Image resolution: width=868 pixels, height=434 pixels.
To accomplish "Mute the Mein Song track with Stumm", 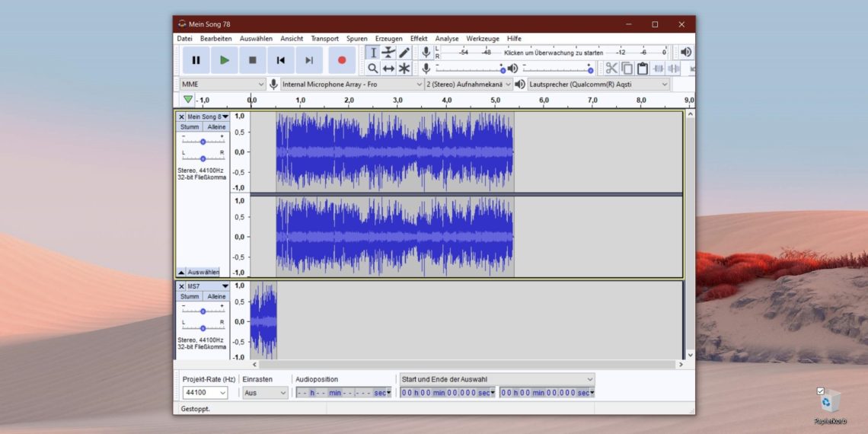I will [x=190, y=127].
